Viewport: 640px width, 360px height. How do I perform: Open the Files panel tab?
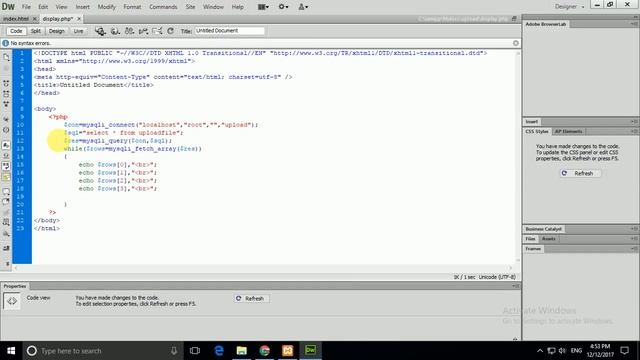530,239
